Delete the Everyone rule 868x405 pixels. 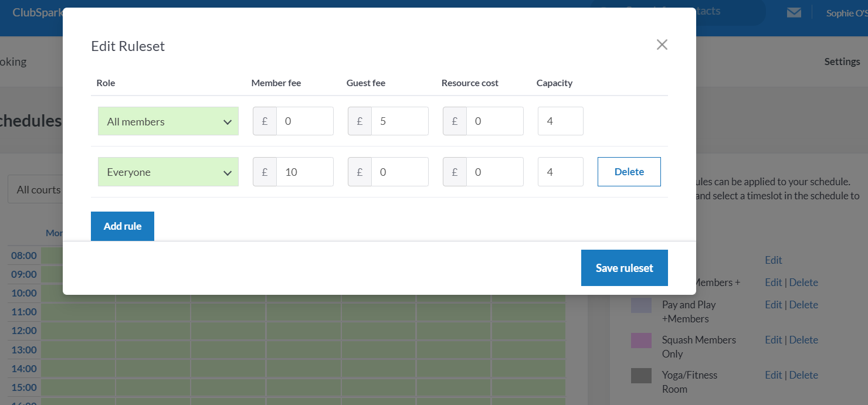pyautogui.click(x=629, y=172)
